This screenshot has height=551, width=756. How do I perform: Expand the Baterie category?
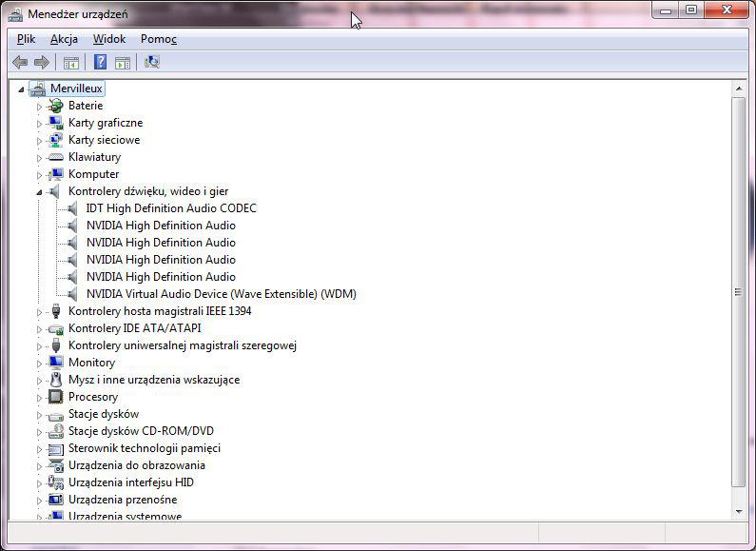tap(39, 107)
